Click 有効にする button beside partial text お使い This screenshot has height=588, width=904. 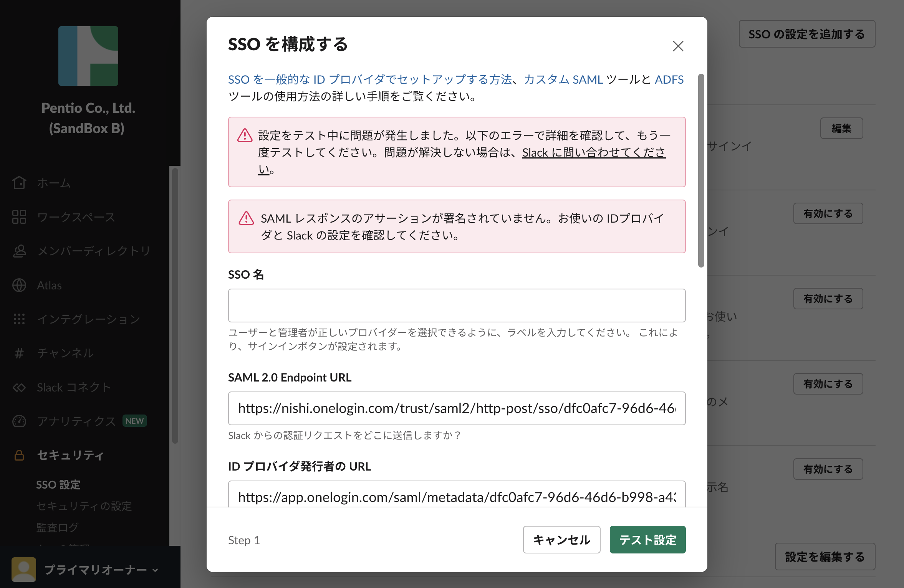(828, 299)
